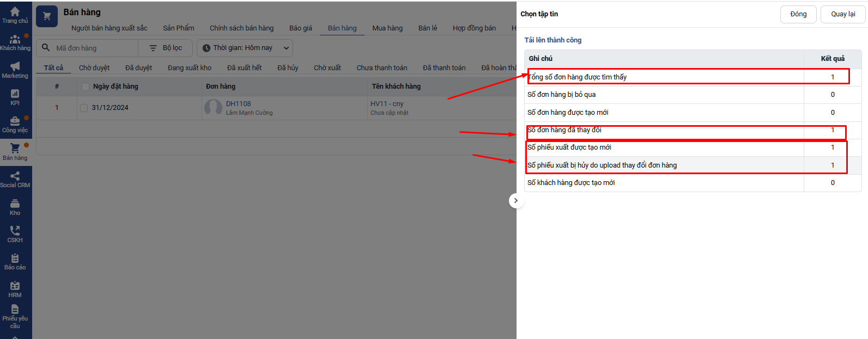Select the Chờ duyệt status tab

[x=94, y=68]
